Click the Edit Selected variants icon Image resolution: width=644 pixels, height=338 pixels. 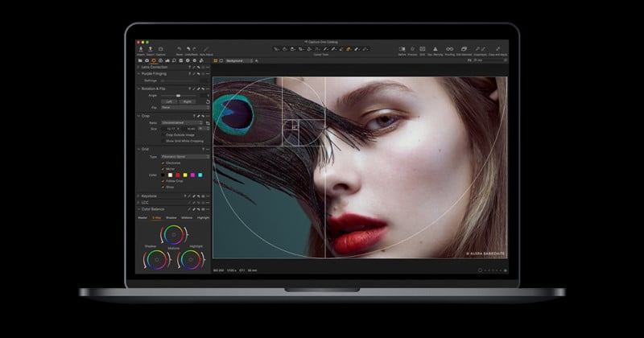[x=464, y=49]
